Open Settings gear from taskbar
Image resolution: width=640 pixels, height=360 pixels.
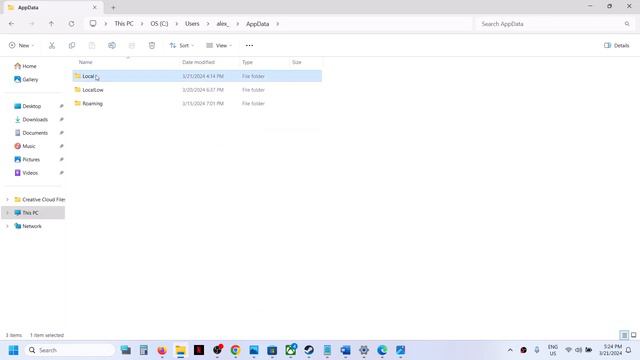point(364,350)
